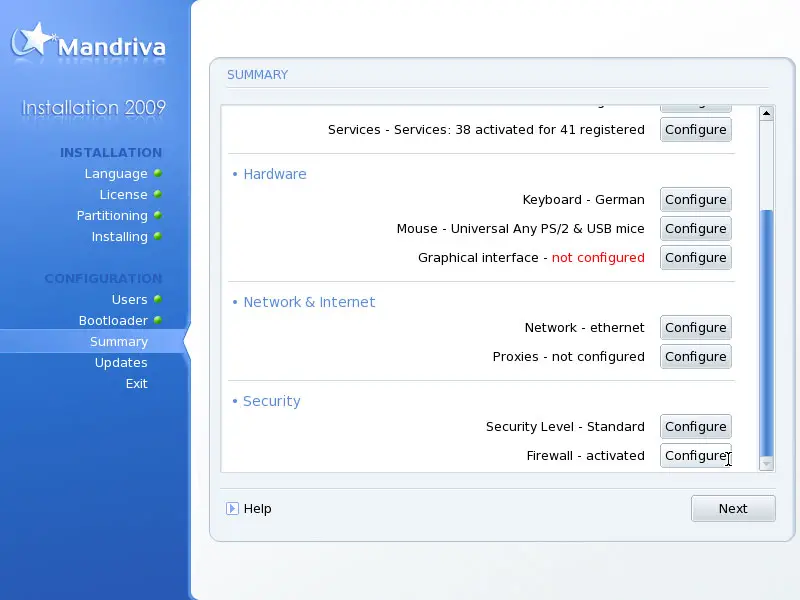
Task: Click the scroll-up arrow of the summary list
Action: (x=766, y=113)
